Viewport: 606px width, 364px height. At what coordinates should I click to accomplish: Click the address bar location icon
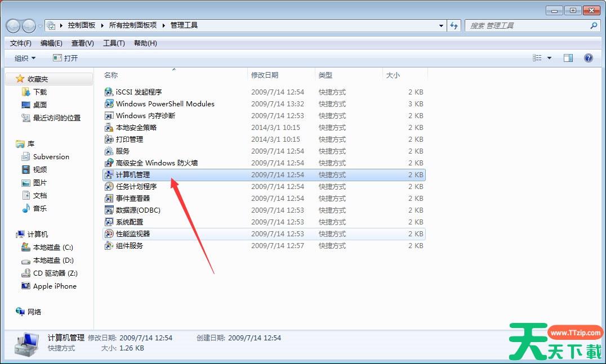point(51,25)
